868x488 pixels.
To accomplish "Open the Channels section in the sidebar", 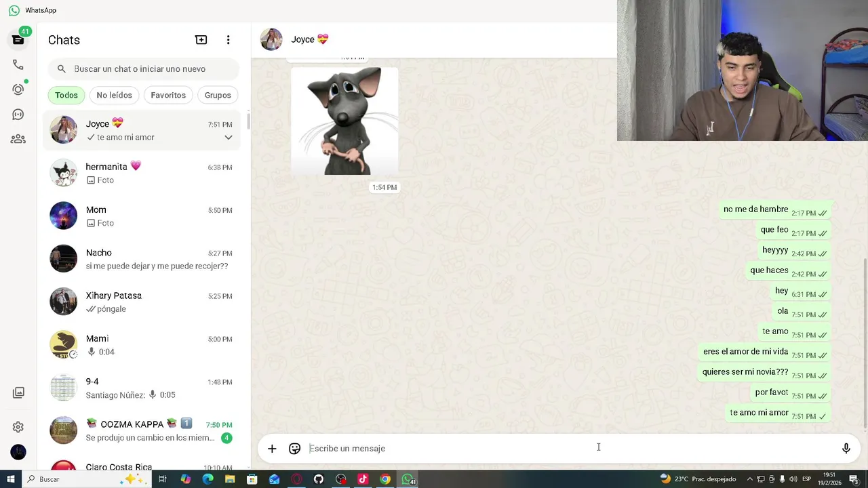I will 18,115.
